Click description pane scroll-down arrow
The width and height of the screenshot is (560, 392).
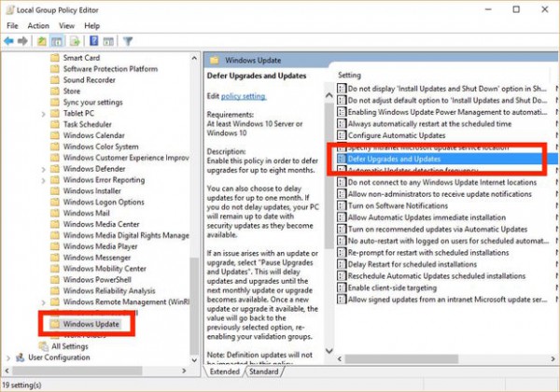pos(329,351)
